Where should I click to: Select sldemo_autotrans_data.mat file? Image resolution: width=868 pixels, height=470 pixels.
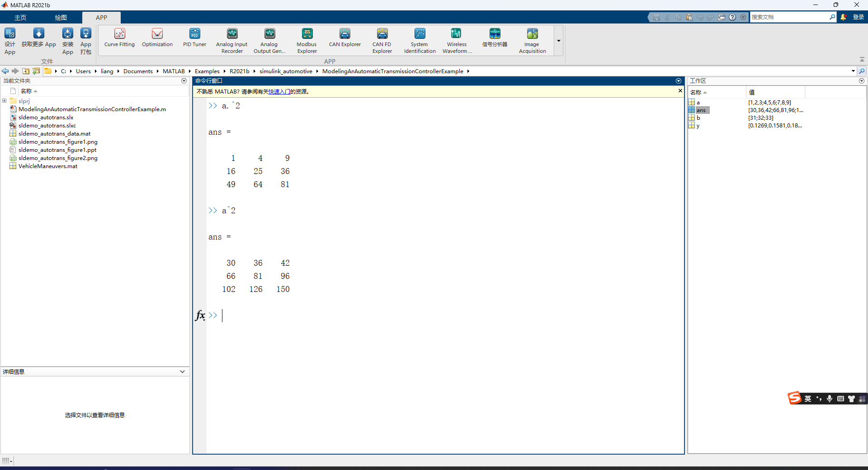[x=54, y=134]
